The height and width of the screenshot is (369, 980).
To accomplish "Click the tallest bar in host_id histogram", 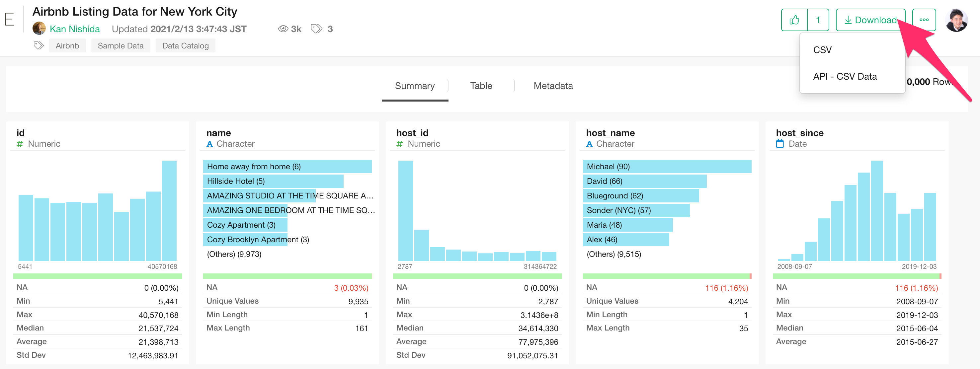I will [x=405, y=210].
